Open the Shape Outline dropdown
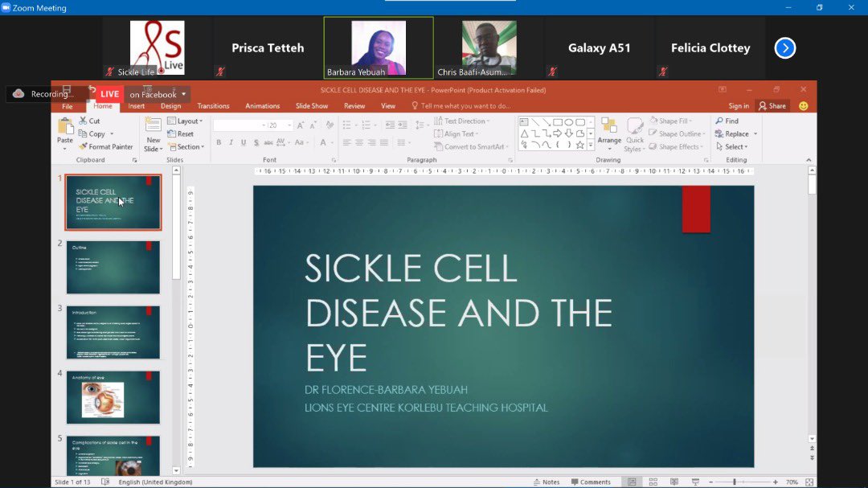The width and height of the screenshot is (868, 488). pyautogui.click(x=677, y=133)
